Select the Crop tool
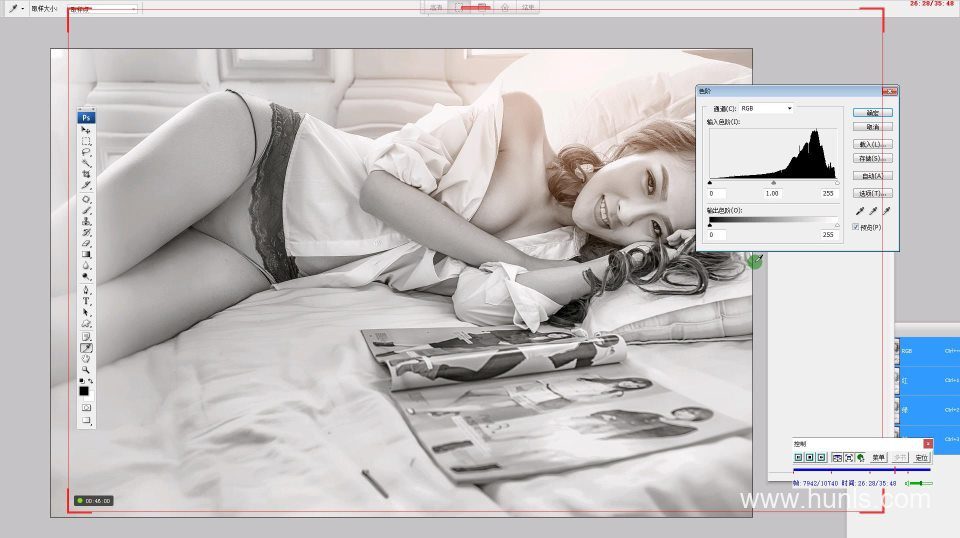 [86, 174]
